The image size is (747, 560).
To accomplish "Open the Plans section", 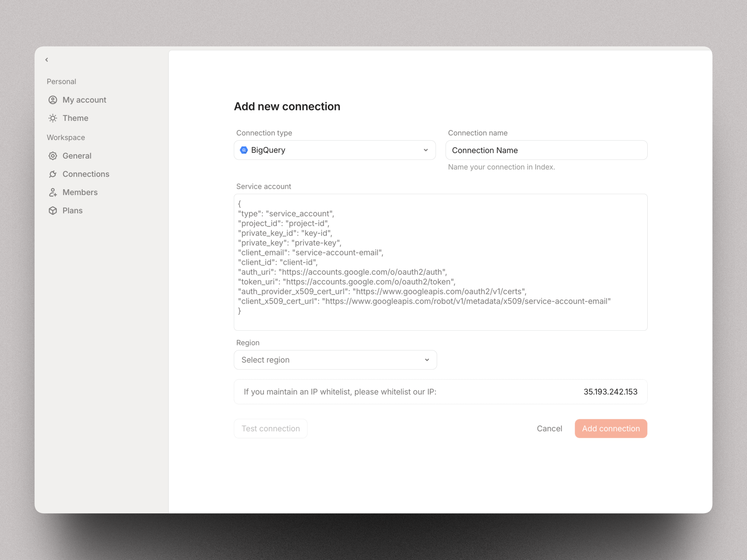I will tap(72, 210).
